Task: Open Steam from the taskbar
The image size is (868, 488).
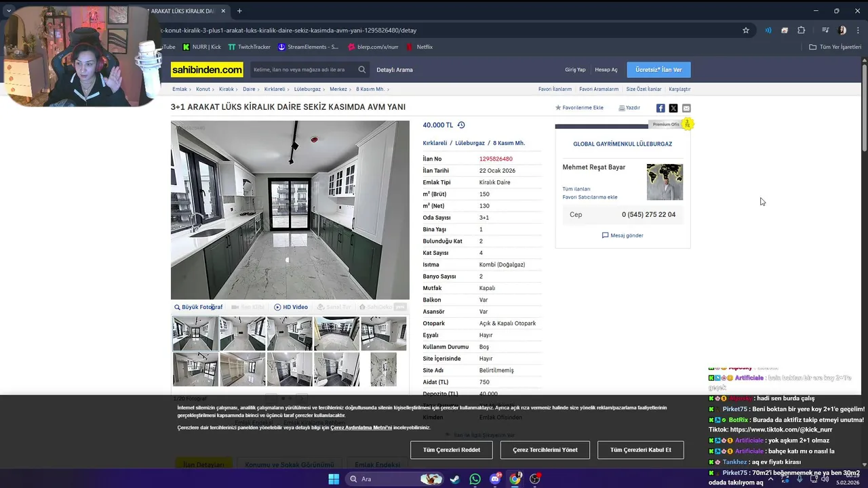Action: pyautogui.click(x=454, y=479)
